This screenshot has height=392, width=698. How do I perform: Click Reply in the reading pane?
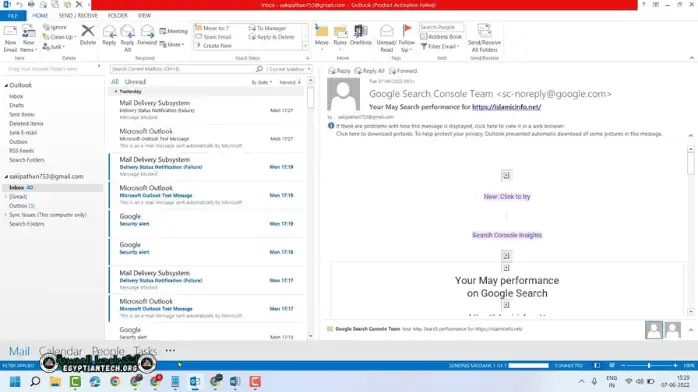(339, 71)
